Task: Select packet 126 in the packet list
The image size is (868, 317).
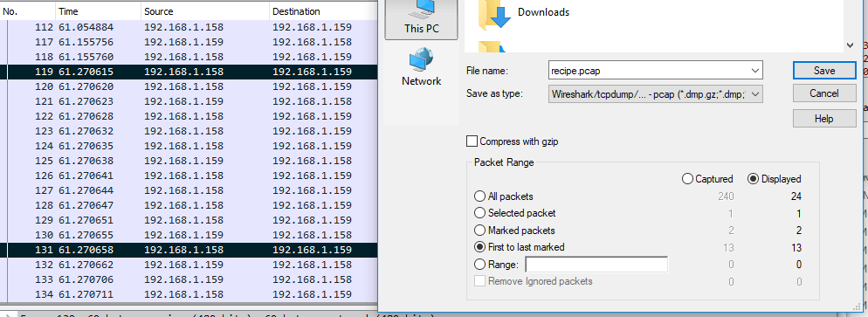Action: [189, 176]
